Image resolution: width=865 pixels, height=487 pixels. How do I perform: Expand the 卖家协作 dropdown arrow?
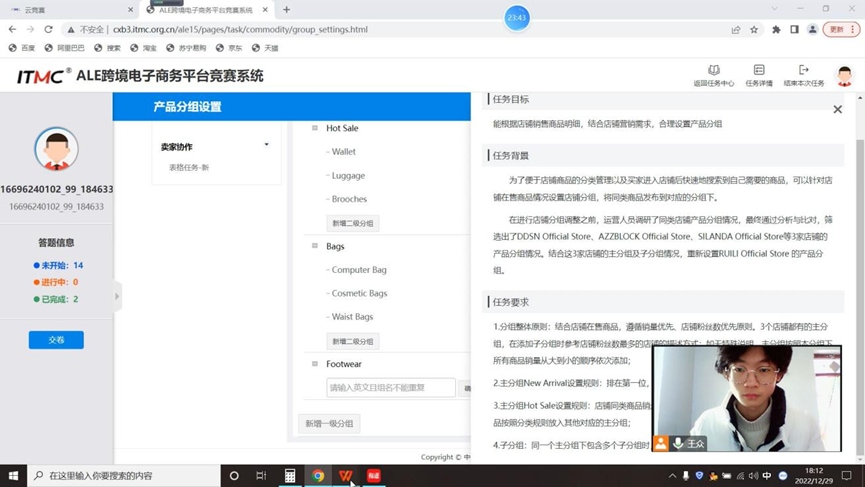point(266,145)
